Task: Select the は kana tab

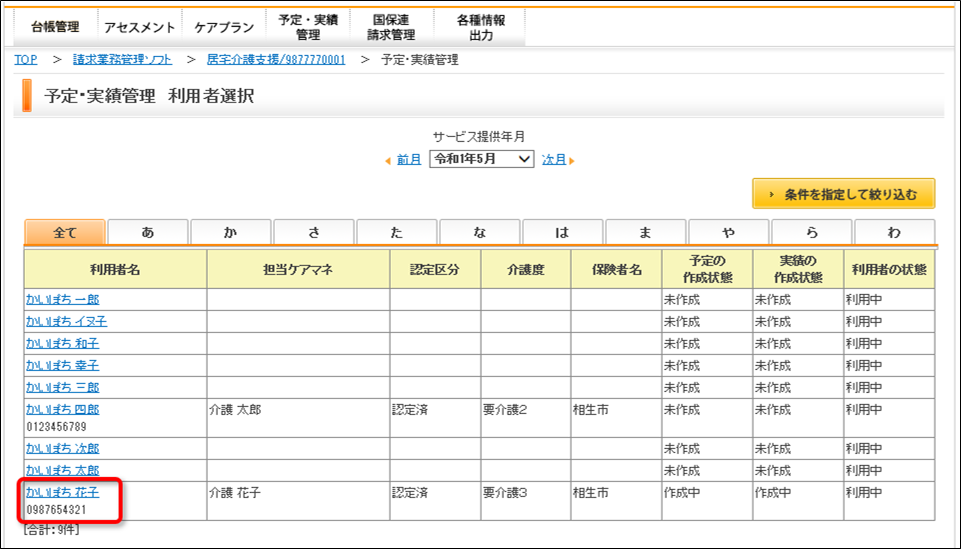Action: pyautogui.click(x=563, y=232)
